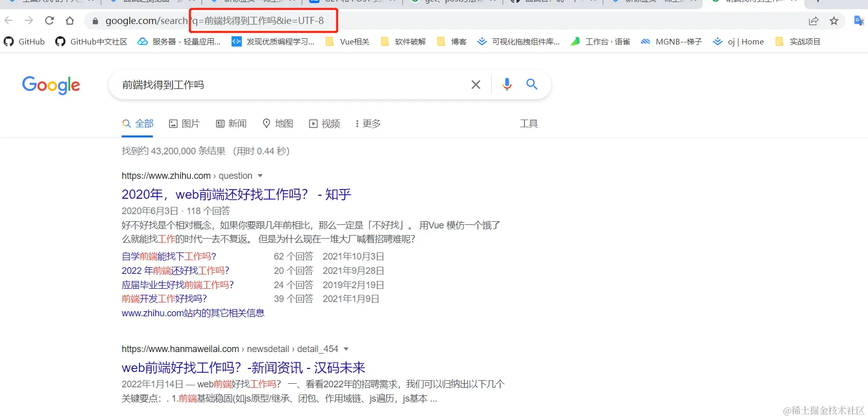Click the address bar URL

click(215, 21)
